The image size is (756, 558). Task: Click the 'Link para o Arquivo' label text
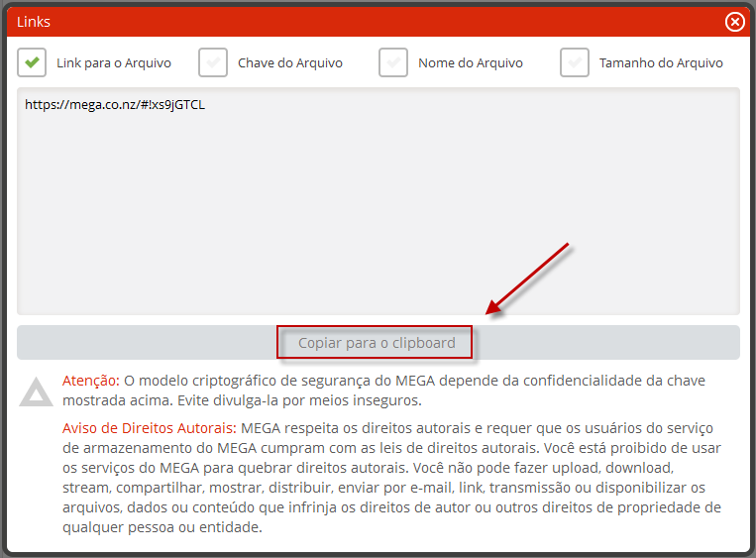(x=113, y=63)
